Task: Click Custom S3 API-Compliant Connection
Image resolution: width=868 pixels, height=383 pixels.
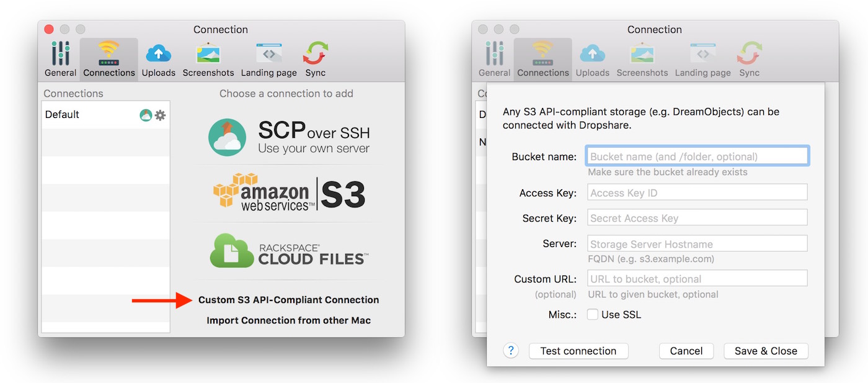Action: pos(289,300)
